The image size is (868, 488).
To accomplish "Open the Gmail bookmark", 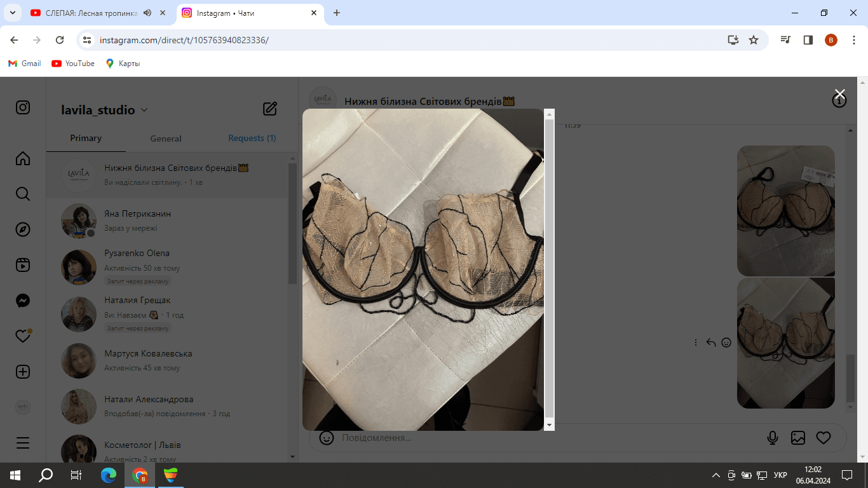I will click(x=24, y=64).
